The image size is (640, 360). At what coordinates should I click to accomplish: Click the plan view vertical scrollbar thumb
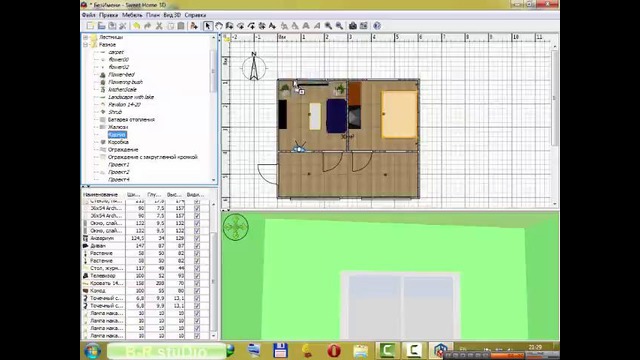point(554,97)
